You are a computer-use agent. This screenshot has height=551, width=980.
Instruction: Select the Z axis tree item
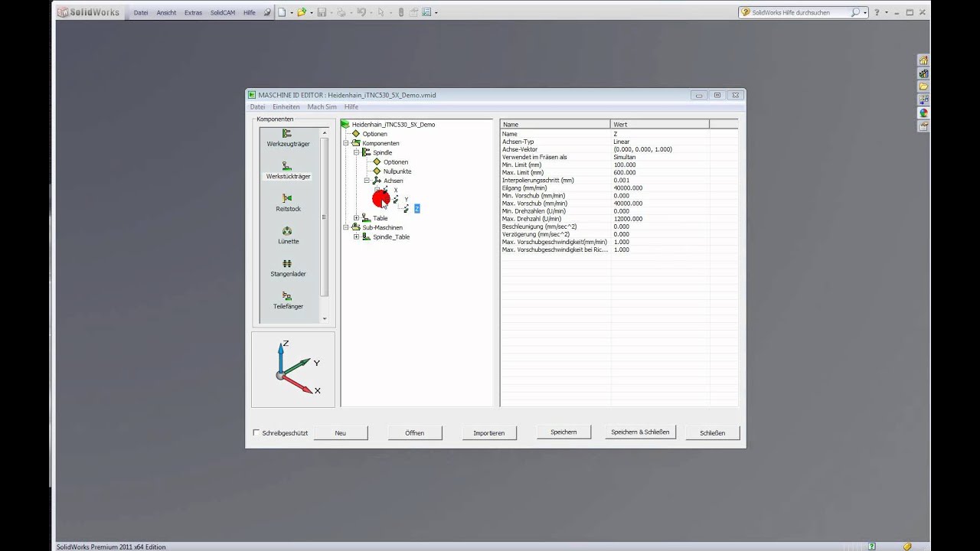point(417,208)
